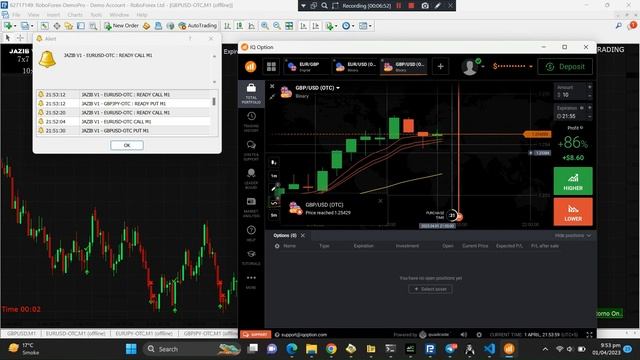Toggle fullscreen in the IQ Option footer
Image resolution: width=640 pixels, height=360 pixels.
tap(589, 335)
